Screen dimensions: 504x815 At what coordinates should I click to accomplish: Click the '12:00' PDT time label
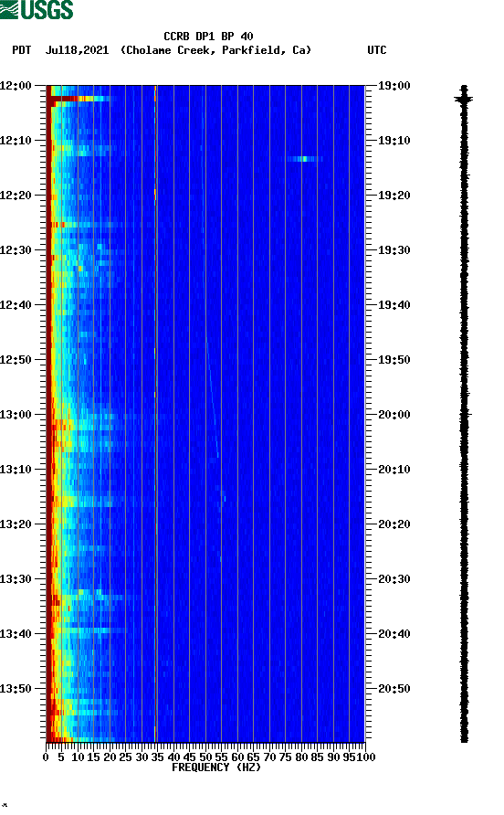(16, 86)
